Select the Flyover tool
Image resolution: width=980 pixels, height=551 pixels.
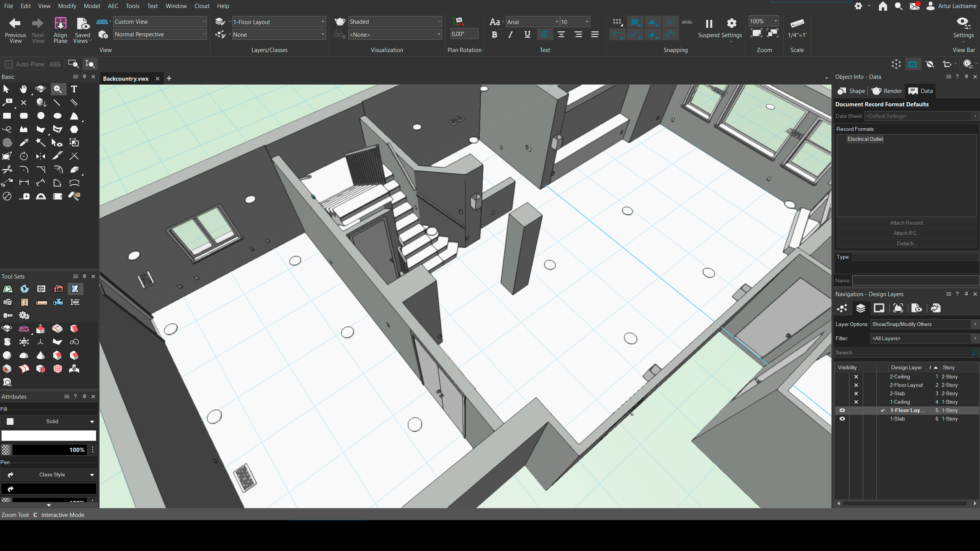click(x=40, y=89)
